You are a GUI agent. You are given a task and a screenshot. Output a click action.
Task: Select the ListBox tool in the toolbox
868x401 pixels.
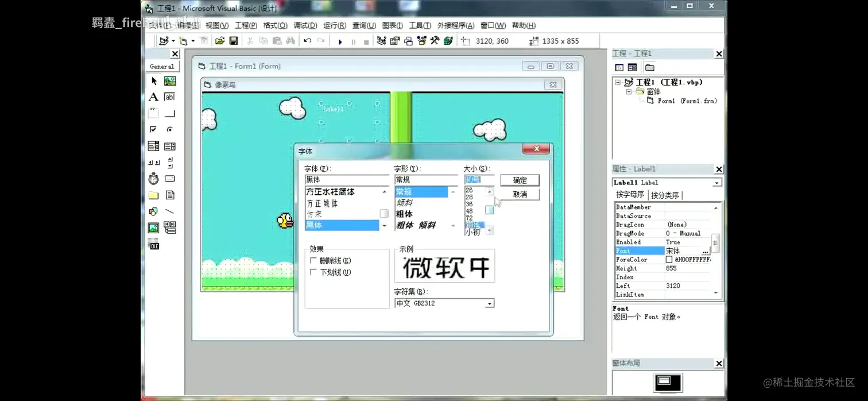(x=170, y=146)
